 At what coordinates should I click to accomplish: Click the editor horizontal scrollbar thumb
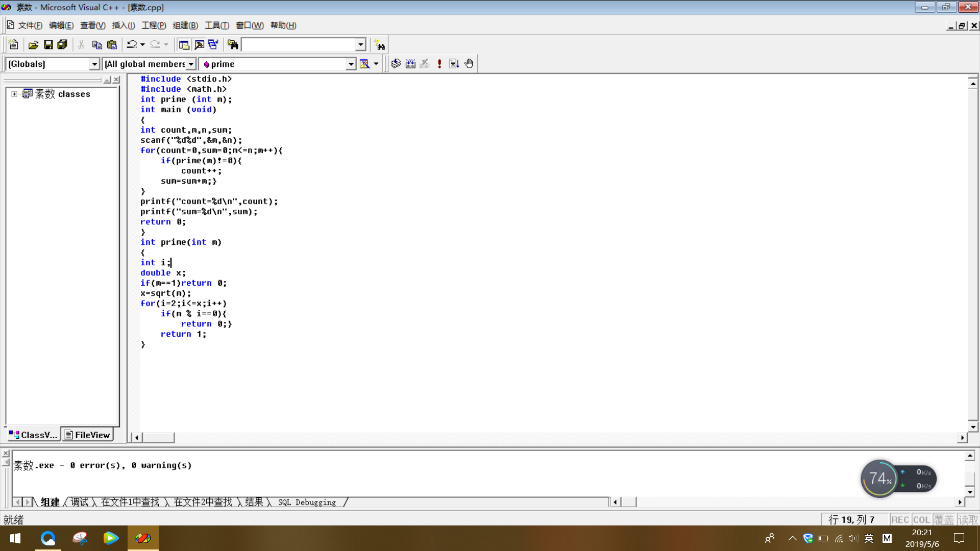[x=158, y=438]
